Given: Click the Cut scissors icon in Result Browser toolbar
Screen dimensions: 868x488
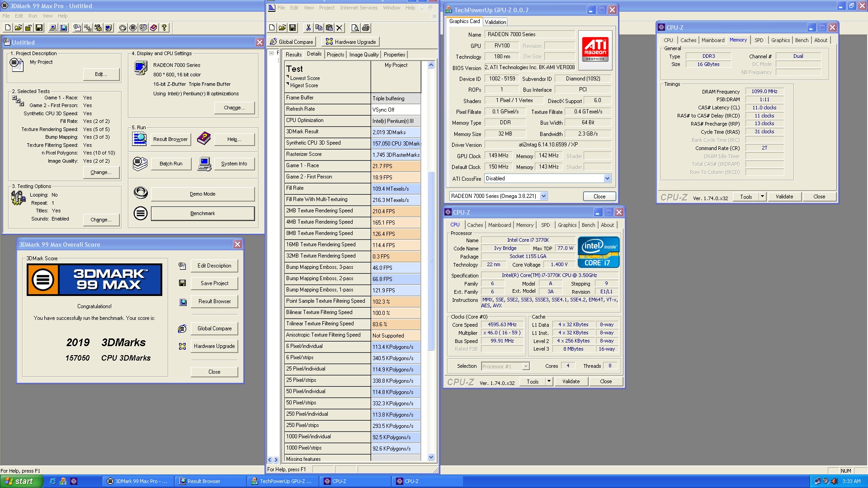Looking at the screenshot, I should tap(308, 28).
